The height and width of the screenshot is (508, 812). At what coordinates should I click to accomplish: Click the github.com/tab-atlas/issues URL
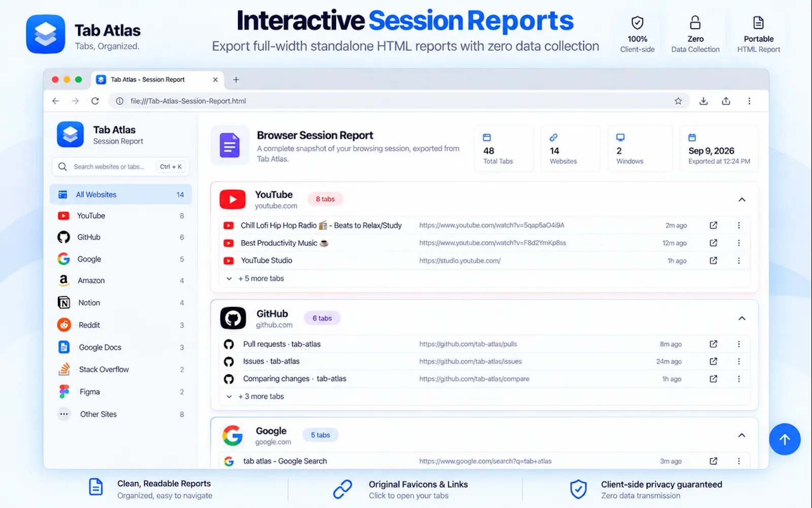pos(470,361)
